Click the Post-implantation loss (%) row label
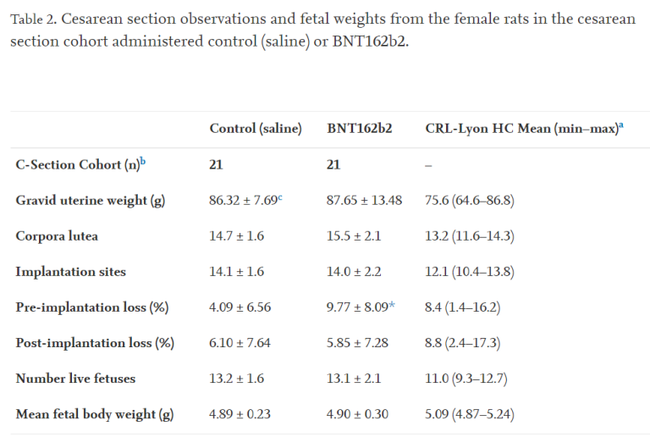Viewport: 650px width, 437px height. click(95, 343)
